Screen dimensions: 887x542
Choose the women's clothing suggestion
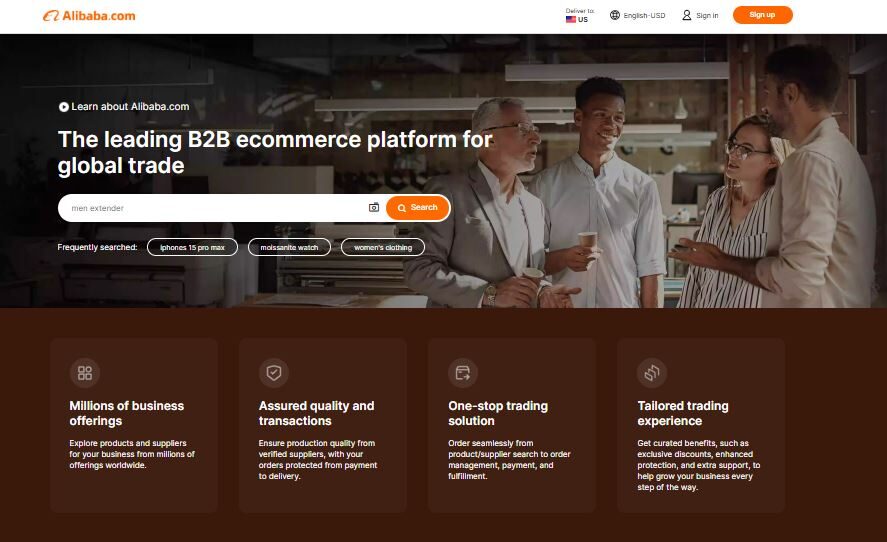(x=383, y=247)
